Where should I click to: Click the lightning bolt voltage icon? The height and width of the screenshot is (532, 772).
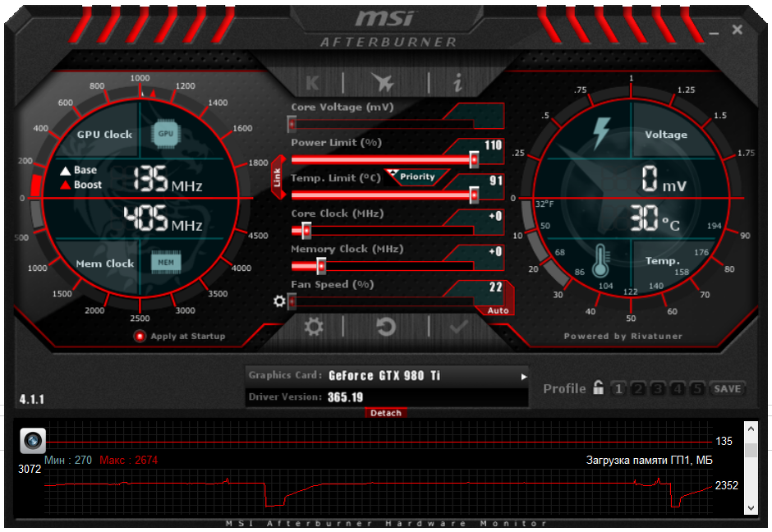coord(601,133)
